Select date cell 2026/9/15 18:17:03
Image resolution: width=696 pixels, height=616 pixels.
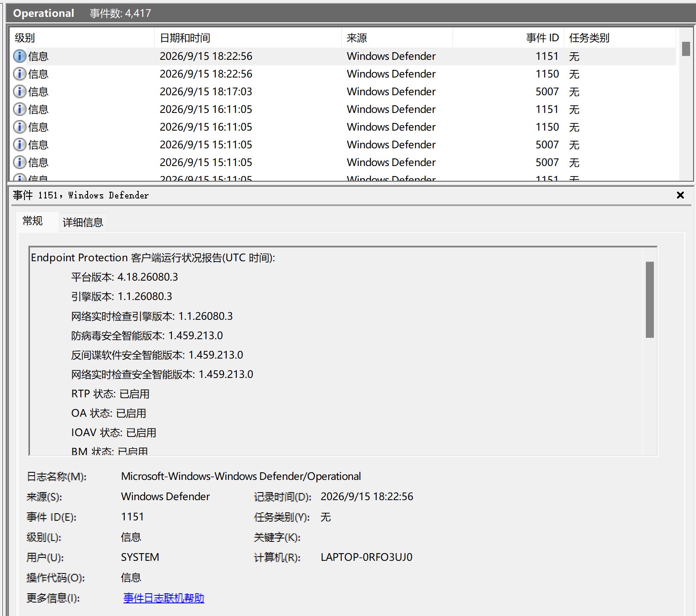pos(206,91)
